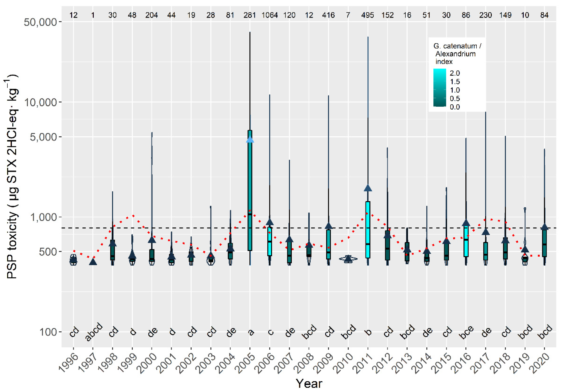Image resolution: width=561 pixels, height=392 pixels.
Task: Click the tall teal box for 2005
Action: (x=250, y=190)
